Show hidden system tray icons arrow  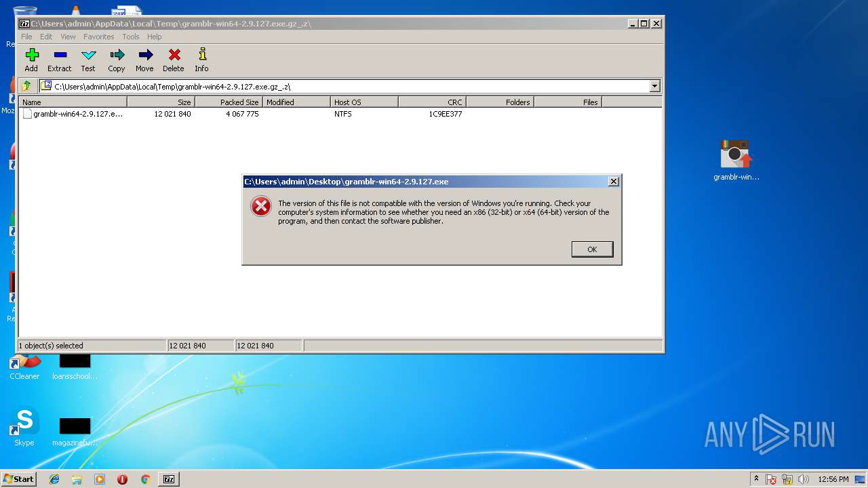click(x=756, y=479)
